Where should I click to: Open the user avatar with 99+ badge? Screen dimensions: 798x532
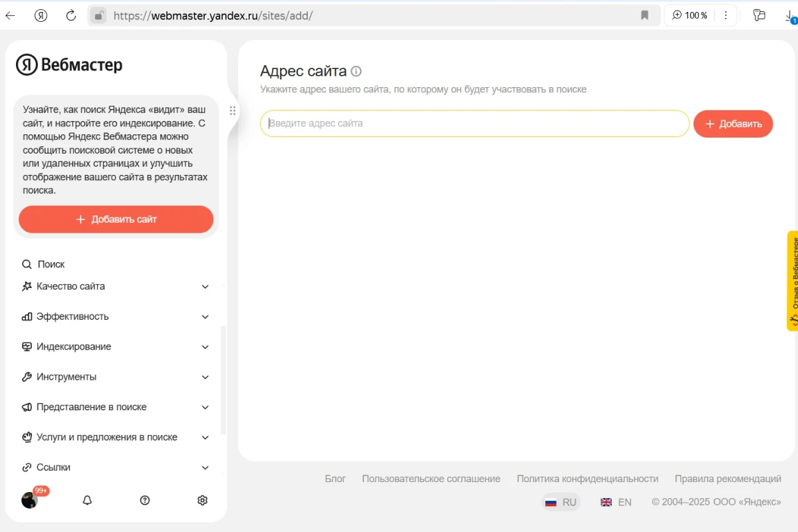31,499
